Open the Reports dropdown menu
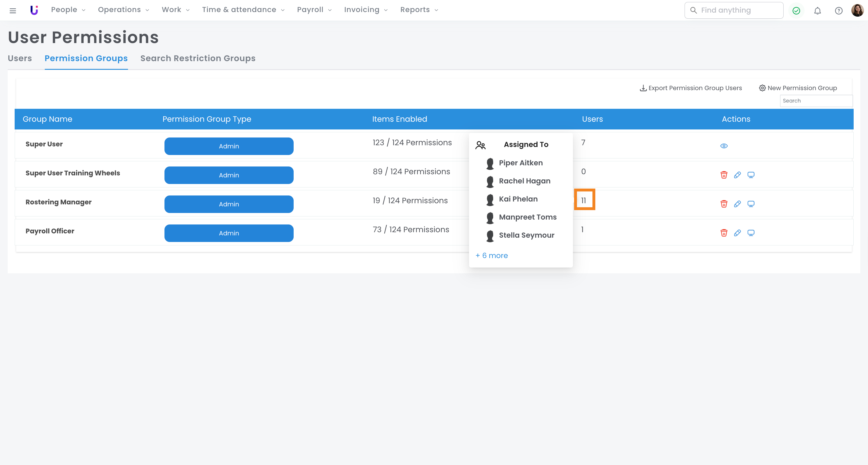The width and height of the screenshot is (868, 465). point(419,10)
